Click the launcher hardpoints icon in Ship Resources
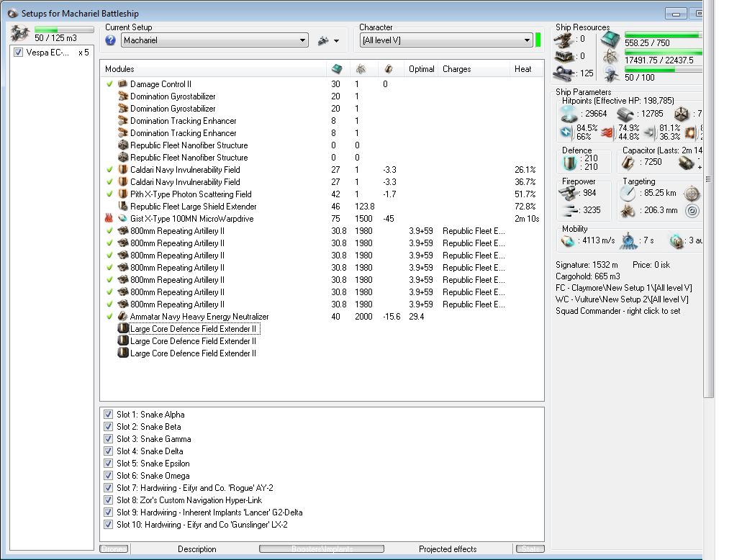 [x=564, y=56]
